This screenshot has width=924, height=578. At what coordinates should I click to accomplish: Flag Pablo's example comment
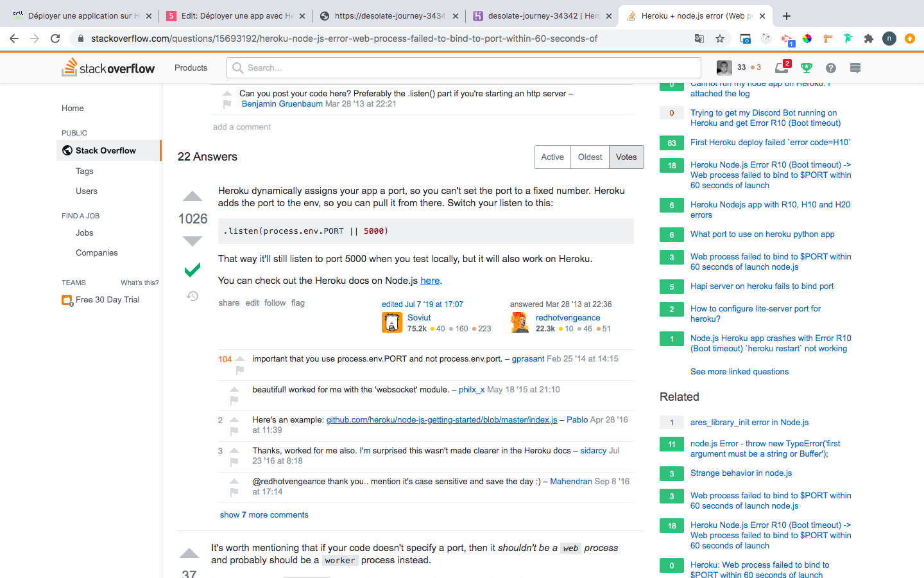[x=234, y=431]
